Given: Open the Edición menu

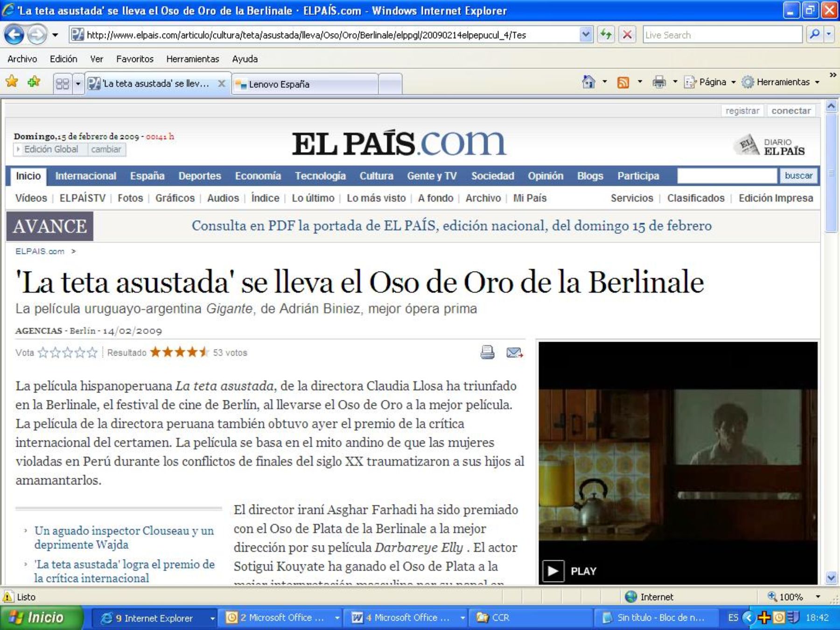Looking at the screenshot, I should [63, 59].
